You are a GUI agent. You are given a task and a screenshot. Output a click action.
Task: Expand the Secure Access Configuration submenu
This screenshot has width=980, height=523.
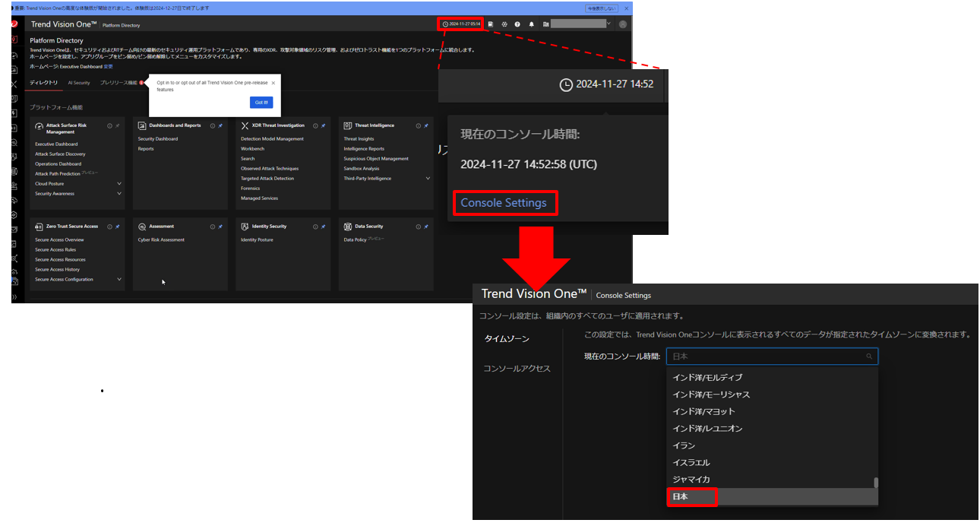pyautogui.click(x=119, y=279)
